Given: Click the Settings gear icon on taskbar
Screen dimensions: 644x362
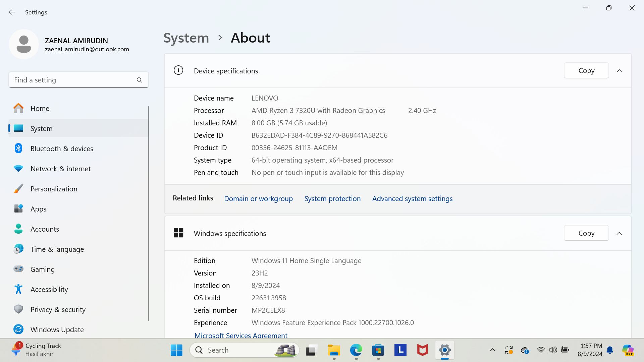Looking at the screenshot, I should tap(444, 350).
